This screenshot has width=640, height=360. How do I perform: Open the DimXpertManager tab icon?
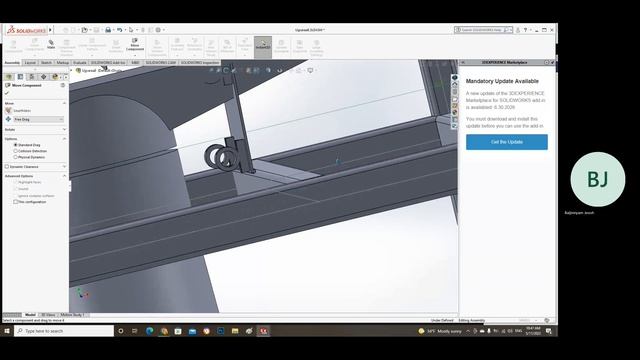pyautogui.click(x=43, y=77)
